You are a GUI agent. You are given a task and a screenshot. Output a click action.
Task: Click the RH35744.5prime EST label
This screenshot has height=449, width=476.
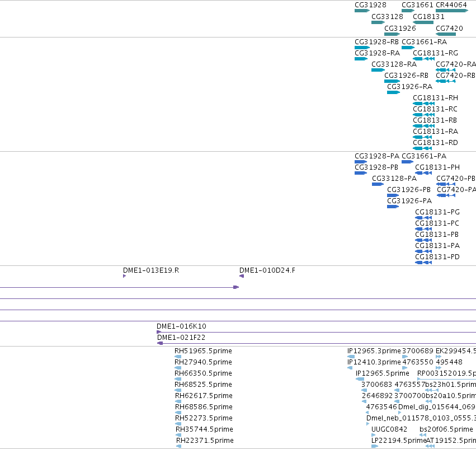[x=204, y=429]
